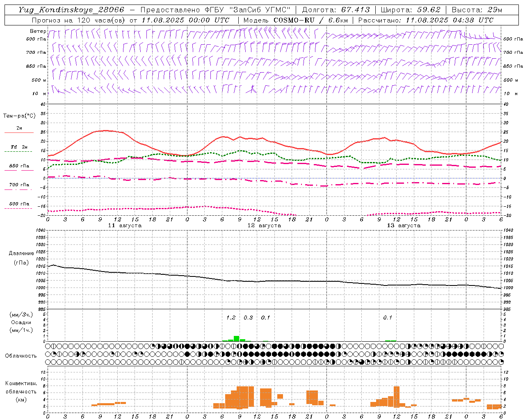
Task: Select the 12 августа date label
Action: point(264,226)
